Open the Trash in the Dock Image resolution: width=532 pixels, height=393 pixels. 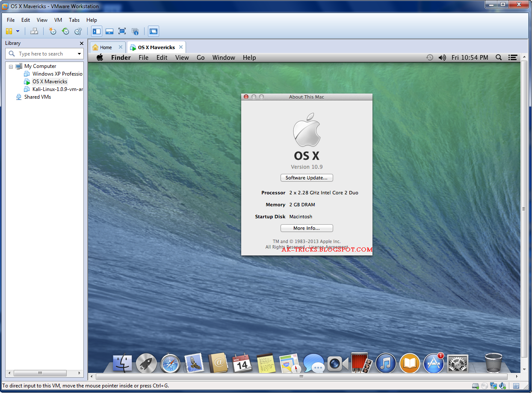tap(494, 363)
